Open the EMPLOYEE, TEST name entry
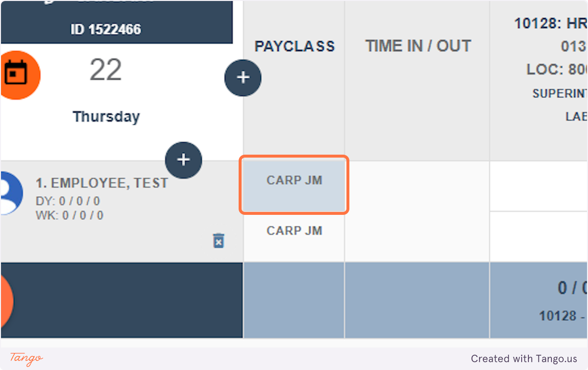The height and width of the screenshot is (370, 588). (101, 184)
